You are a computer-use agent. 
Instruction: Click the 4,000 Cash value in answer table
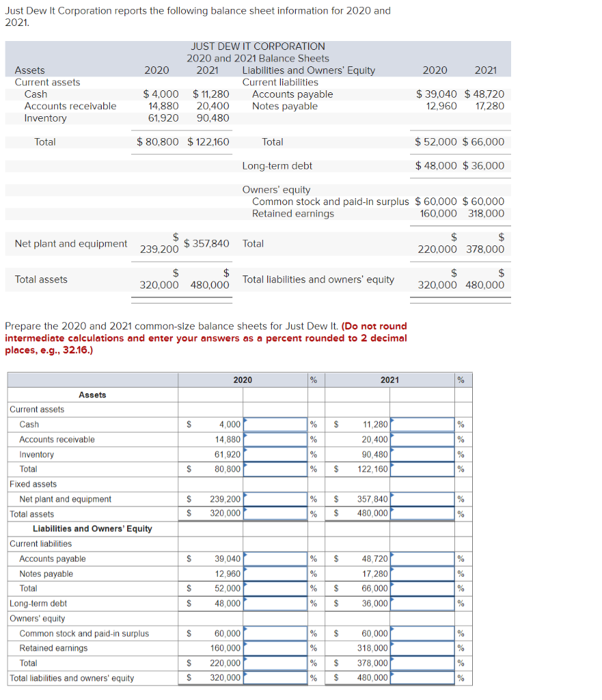(x=230, y=425)
